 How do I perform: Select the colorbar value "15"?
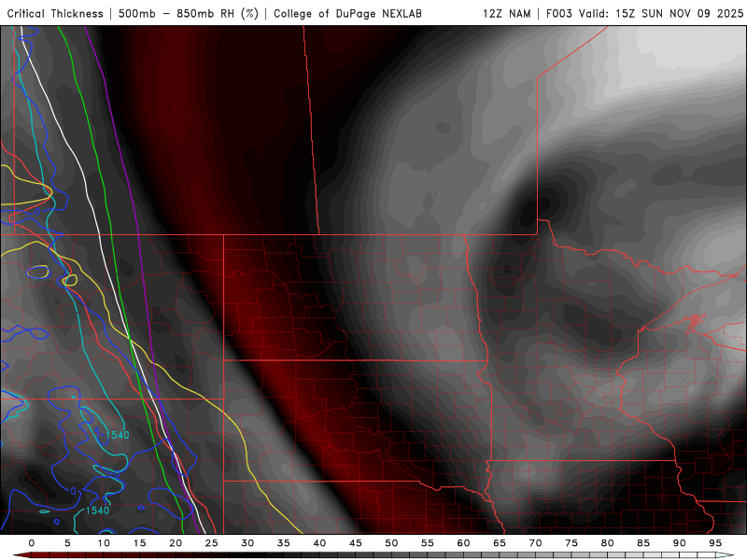(x=139, y=543)
